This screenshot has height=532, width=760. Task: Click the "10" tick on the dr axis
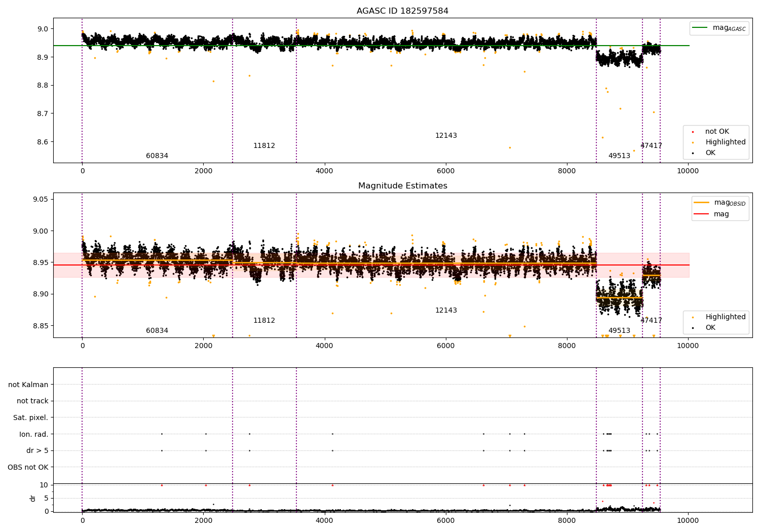(44, 485)
